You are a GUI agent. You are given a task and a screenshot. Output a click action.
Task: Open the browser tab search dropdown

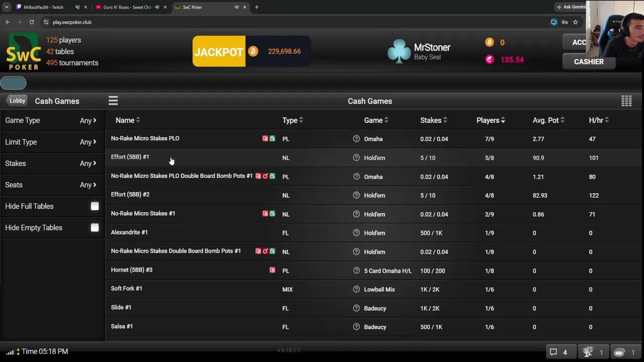tap(7, 7)
